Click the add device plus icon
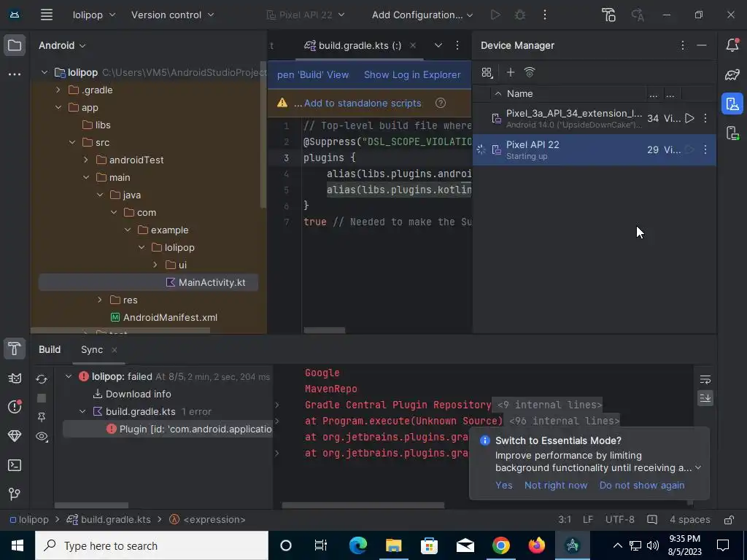 510,72
